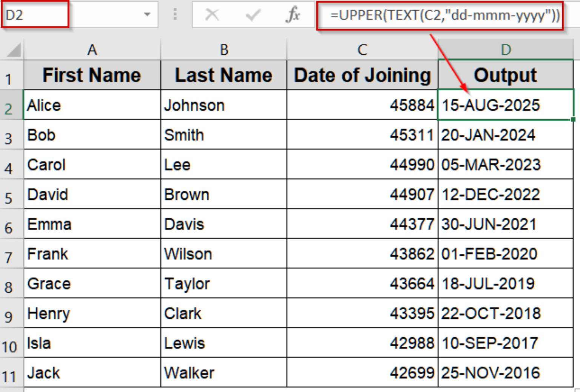Screen dimensions: 580x392
Task: Select row header 5
Action: [11, 194]
